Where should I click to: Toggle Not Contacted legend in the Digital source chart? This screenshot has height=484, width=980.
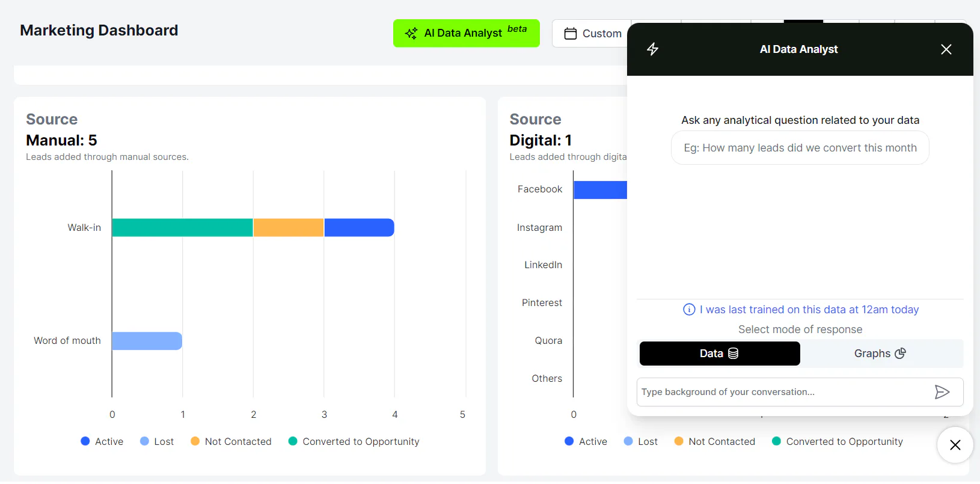[715, 441]
